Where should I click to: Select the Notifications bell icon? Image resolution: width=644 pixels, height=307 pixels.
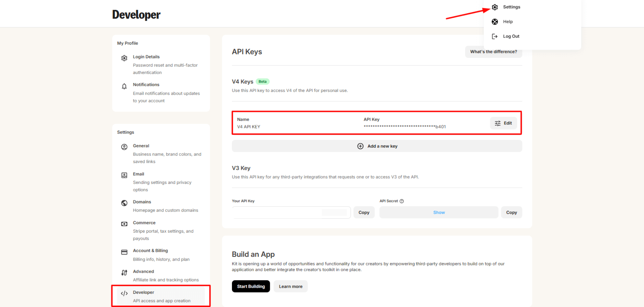[x=124, y=86]
